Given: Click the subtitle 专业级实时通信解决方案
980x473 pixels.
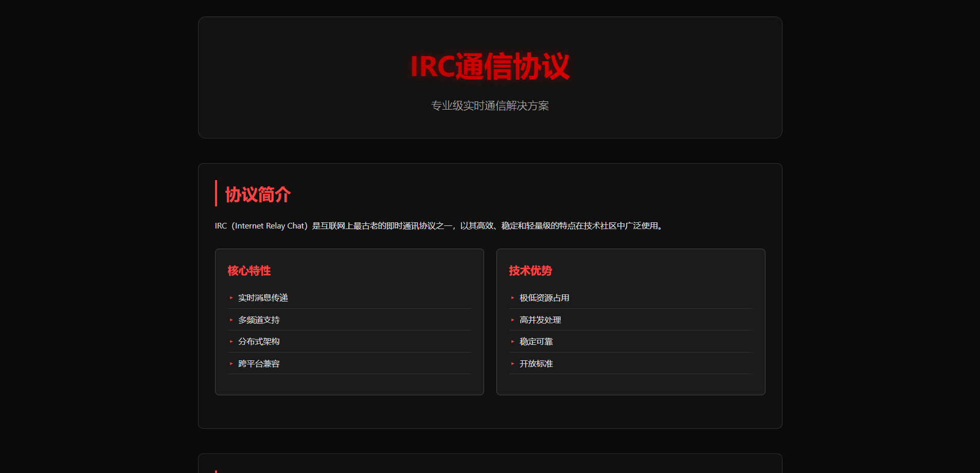Looking at the screenshot, I should pyautogui.click(x=490, y=106).
